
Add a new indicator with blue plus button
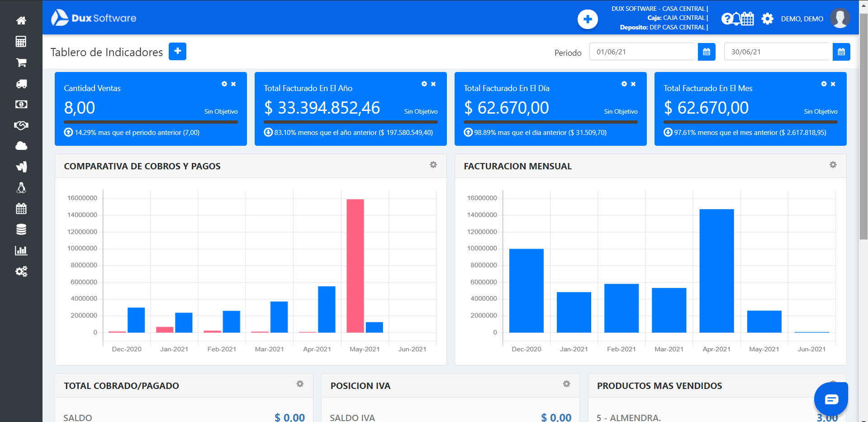(177, 51)
